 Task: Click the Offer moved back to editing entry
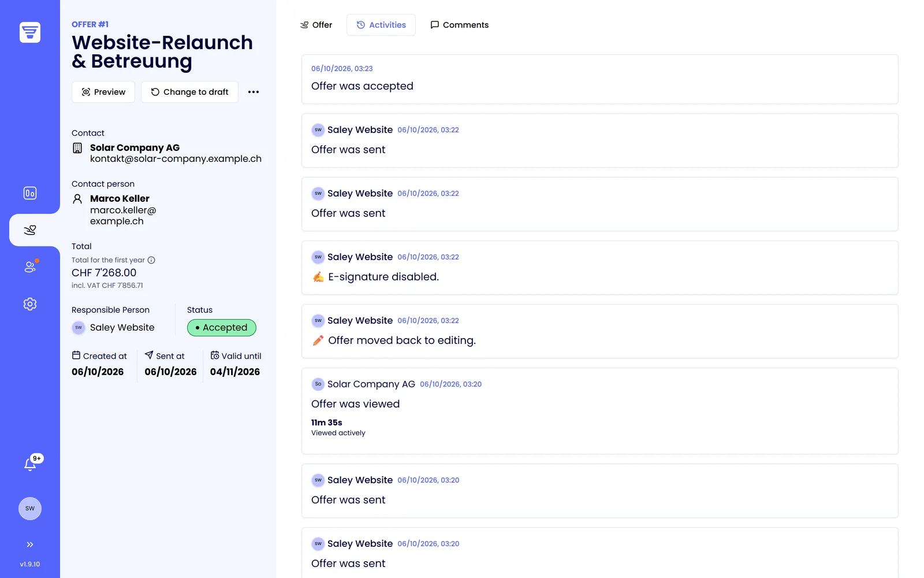pyautogui.click(x=600, y=331)
